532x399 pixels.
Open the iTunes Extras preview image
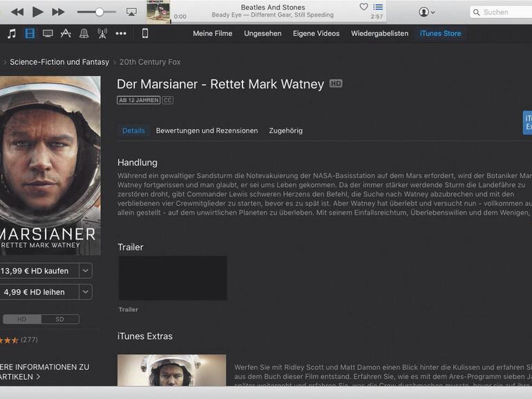171,370
